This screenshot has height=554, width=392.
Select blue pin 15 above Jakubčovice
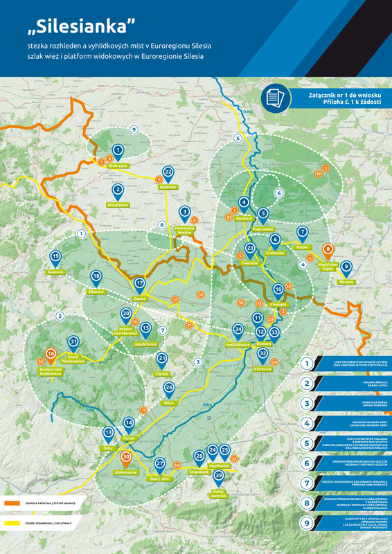(145, 330)
